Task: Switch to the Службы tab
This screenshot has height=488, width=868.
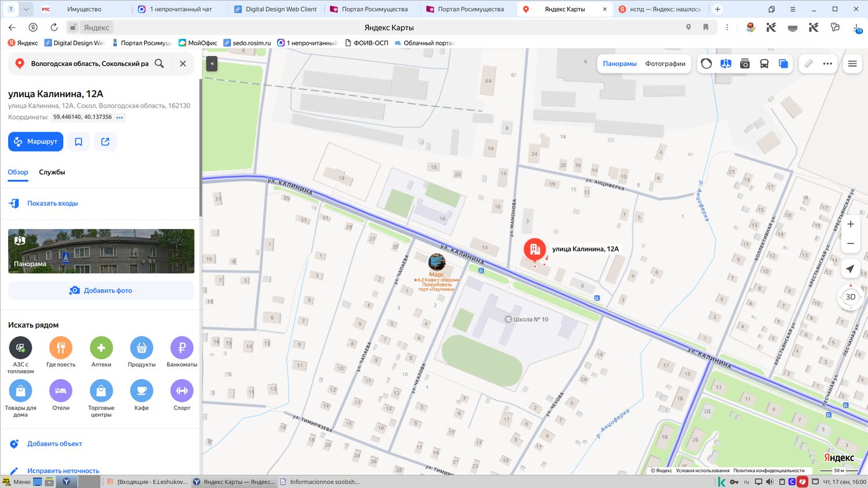Action: (x=52, y=172)
